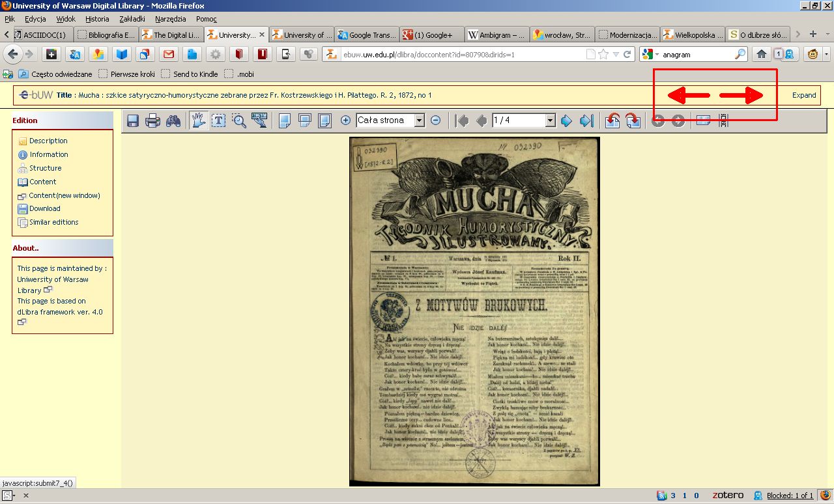The image size is (834, 504).
Task: Select the zoom area magnifier tool
Action: (x=239, y=120)
